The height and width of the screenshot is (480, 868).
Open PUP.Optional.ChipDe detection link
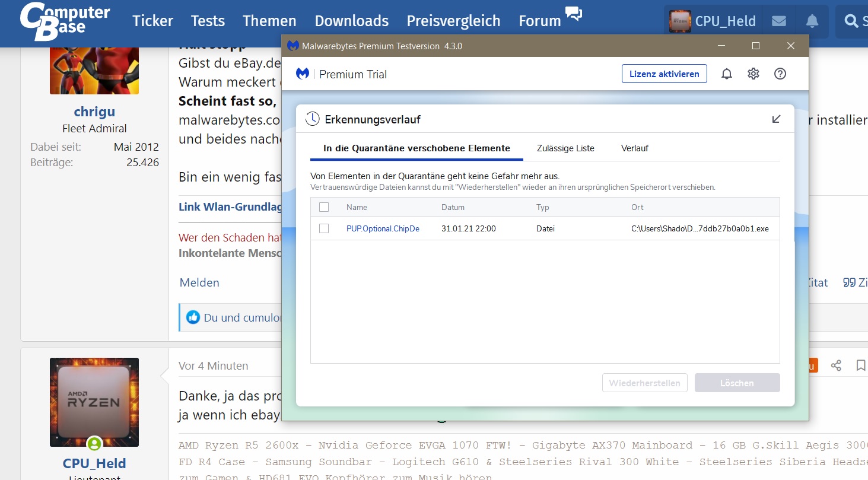click(x=383, y=228)
